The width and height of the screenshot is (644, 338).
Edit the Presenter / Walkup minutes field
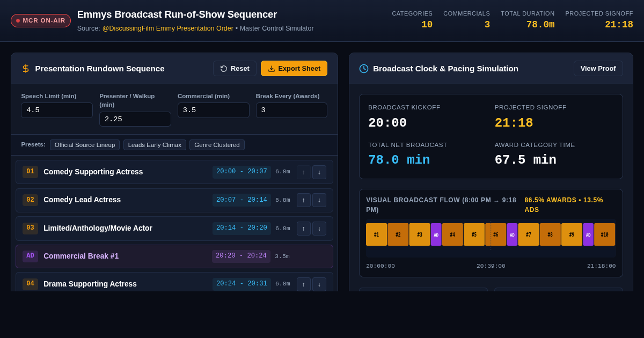pos(135,119)
